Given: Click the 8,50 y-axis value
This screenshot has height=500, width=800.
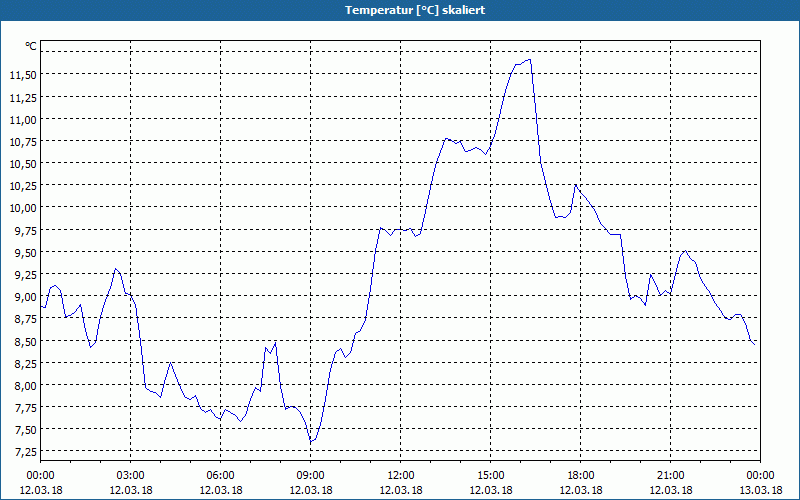Looking at the screenshot, I should [26, 341].
